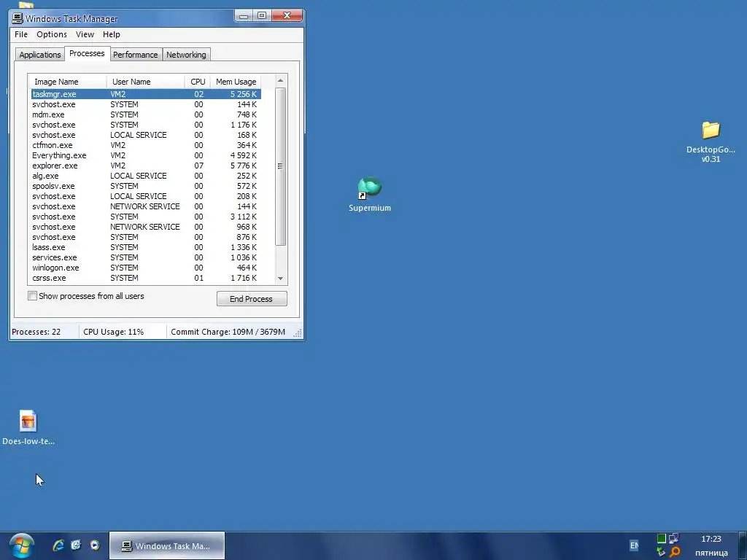Select the taskmgr.exe process row
The height and width of the screenshot is (560, 747).
[146, 94]
